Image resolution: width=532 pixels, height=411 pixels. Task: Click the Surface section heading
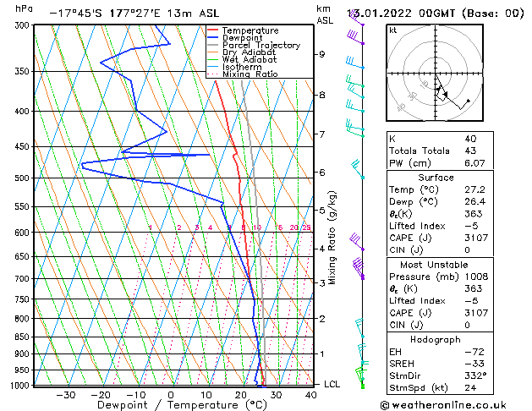click(x=436, y=178)
